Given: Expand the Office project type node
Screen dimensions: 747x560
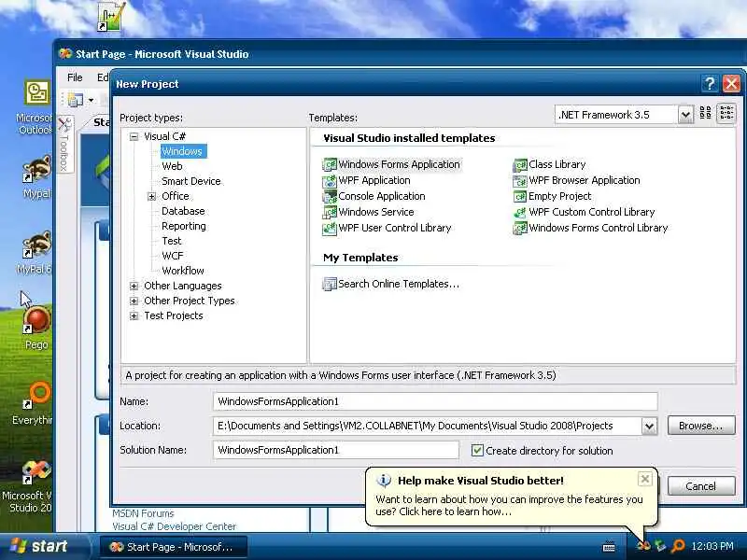Looking at the screenshot, I should (151, 197).
